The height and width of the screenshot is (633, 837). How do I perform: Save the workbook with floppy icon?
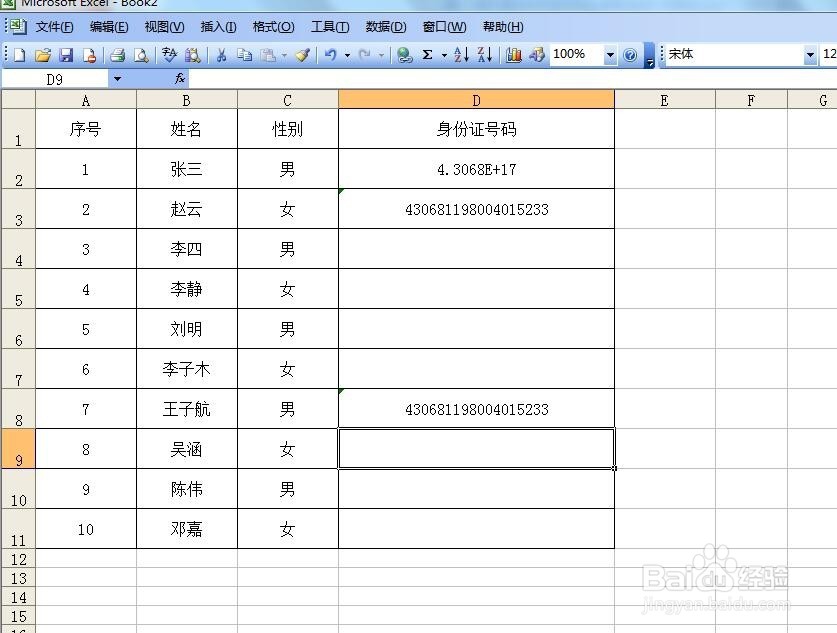coord(66,55)
